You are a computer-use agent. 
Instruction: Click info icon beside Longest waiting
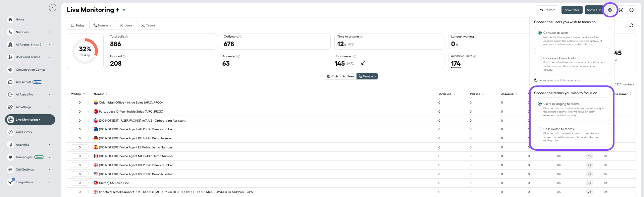pos(476,37)
